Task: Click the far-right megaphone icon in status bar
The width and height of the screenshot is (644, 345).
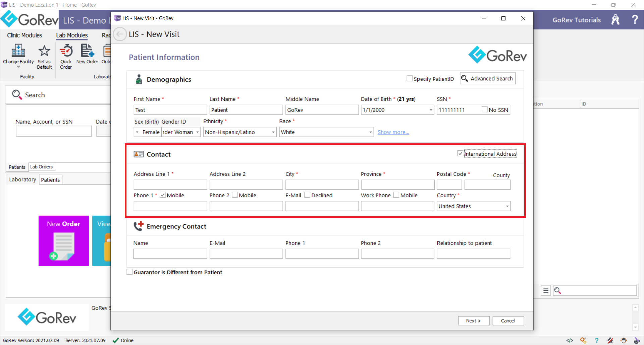Action: pos(637,340)
